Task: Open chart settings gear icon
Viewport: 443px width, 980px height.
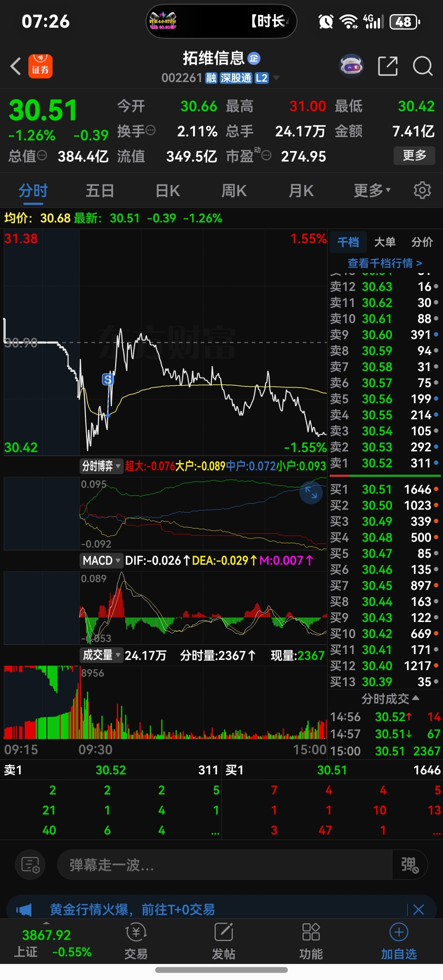Action: [x=422, y=190]
